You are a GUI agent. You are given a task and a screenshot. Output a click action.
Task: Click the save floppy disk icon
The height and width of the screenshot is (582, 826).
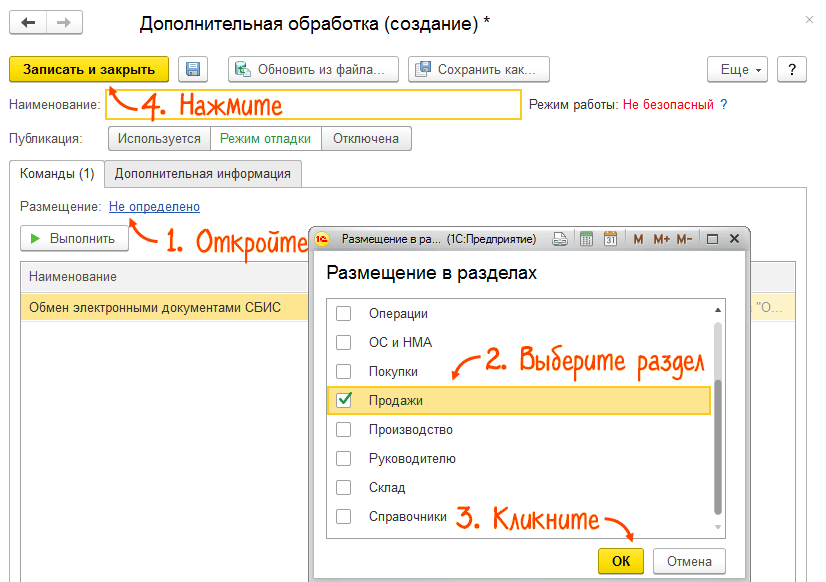(193, 69)
